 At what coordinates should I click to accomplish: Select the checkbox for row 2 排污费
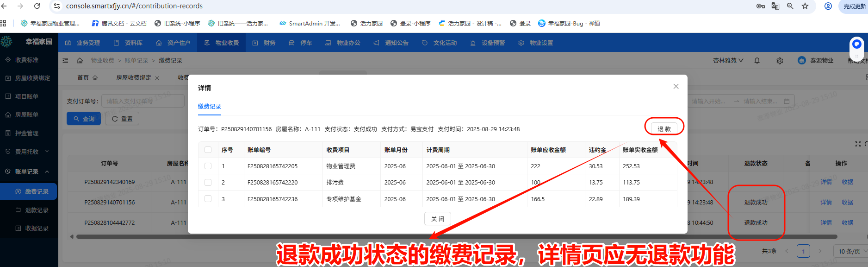click(208, 182)
